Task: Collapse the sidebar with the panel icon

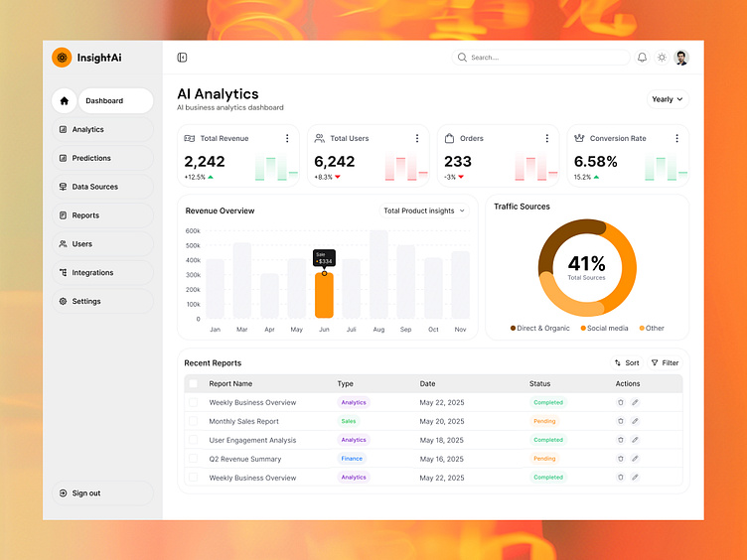Action: [182, 58]
